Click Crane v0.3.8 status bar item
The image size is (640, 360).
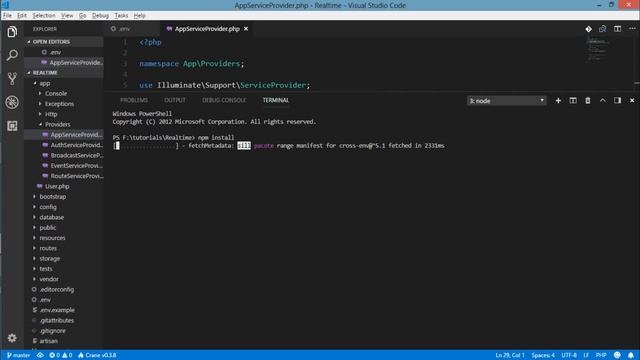97,355
